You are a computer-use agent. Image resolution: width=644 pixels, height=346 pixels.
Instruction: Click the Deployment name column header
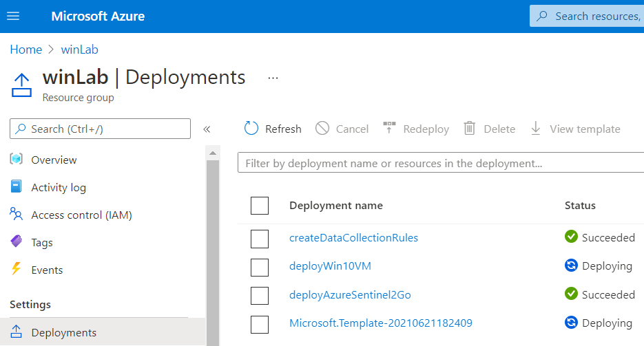point(336,206)
